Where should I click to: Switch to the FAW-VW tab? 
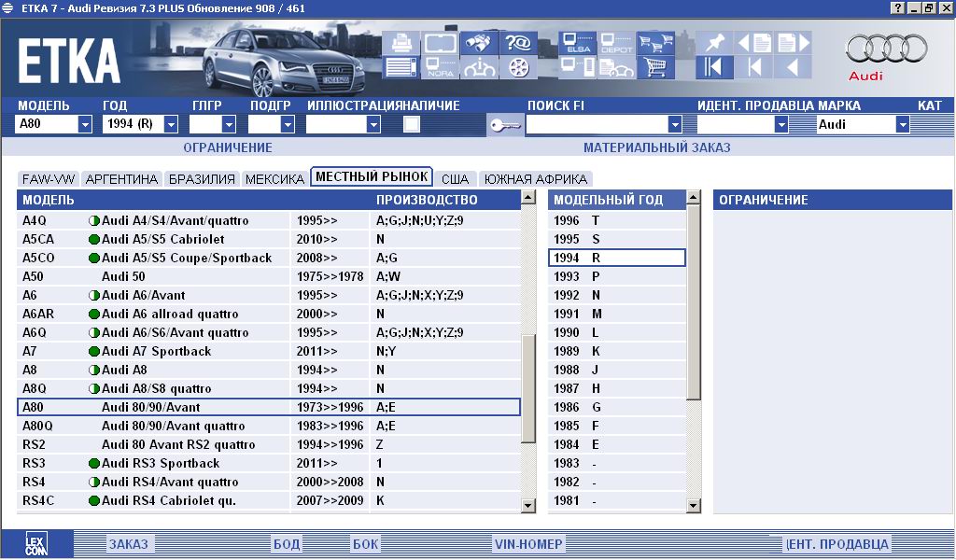click(x=49, y=179)
